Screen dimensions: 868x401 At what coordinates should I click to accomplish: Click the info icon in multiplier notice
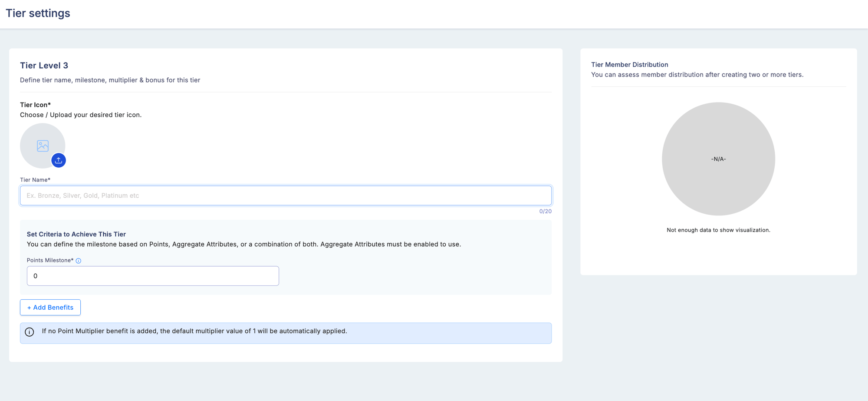[x=30, y=332]
